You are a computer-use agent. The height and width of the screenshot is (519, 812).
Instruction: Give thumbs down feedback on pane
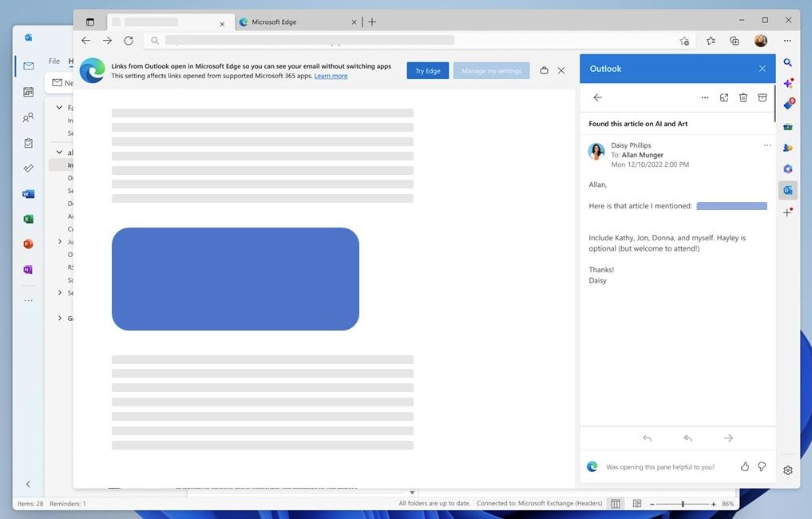pos(762,466)
